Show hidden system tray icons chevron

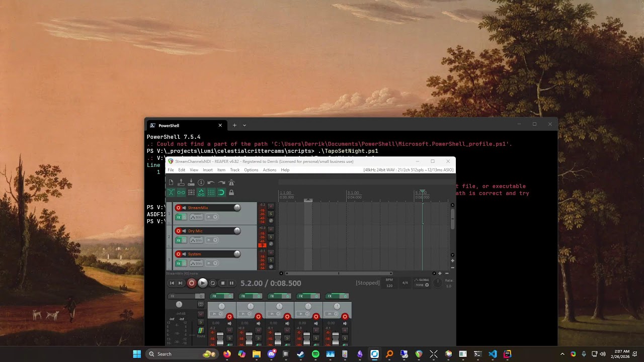coord(562,354)
